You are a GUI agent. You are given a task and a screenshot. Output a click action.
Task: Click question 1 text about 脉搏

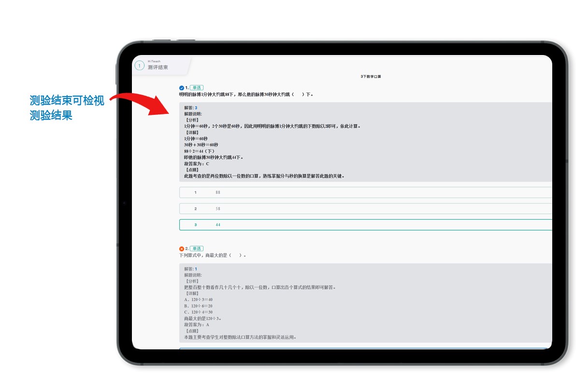point(246,95)
